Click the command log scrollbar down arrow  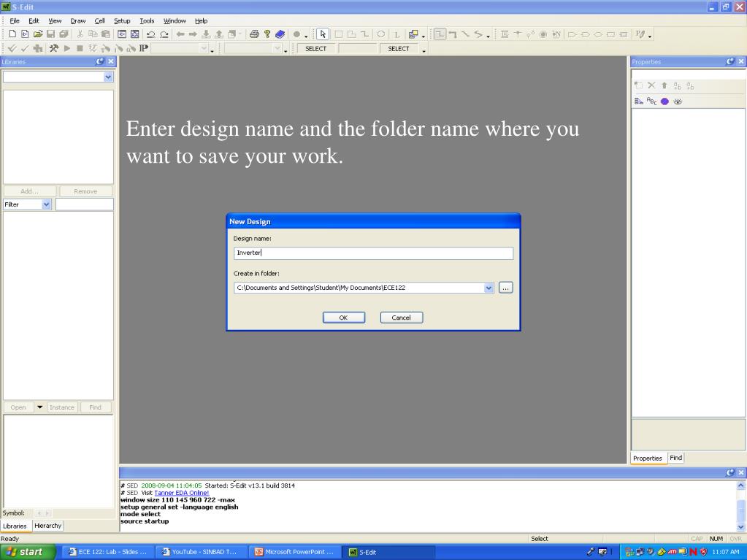[x=741, y=526]
